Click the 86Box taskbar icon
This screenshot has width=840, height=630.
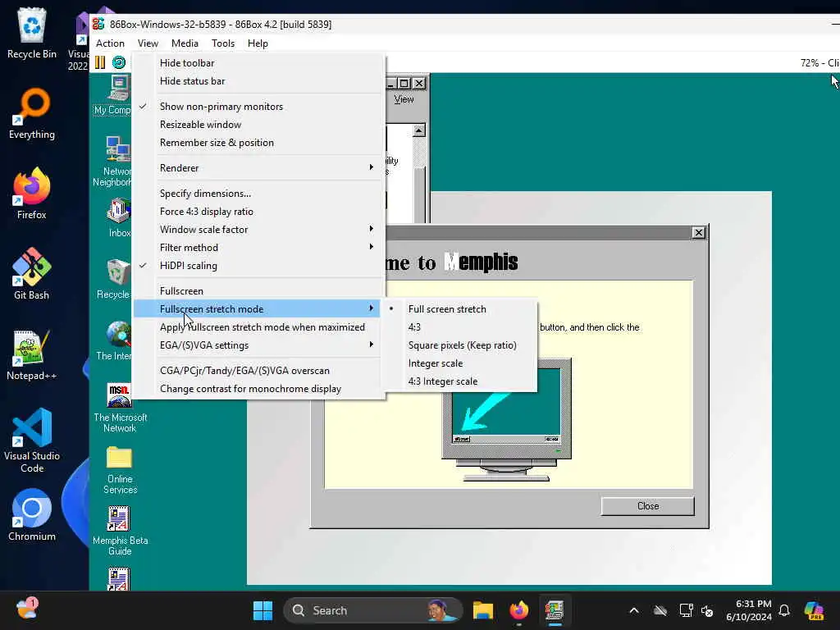point(555,610)
